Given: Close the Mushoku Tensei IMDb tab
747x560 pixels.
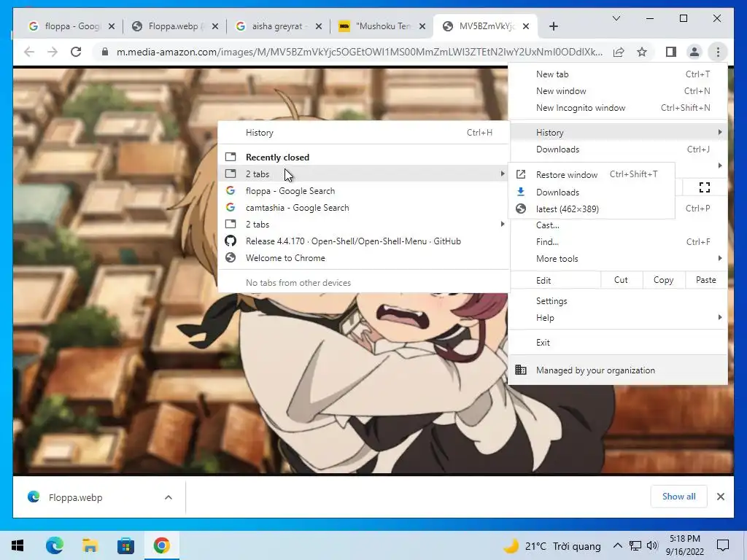Looking at the screenshot, I should click(422, 26).
